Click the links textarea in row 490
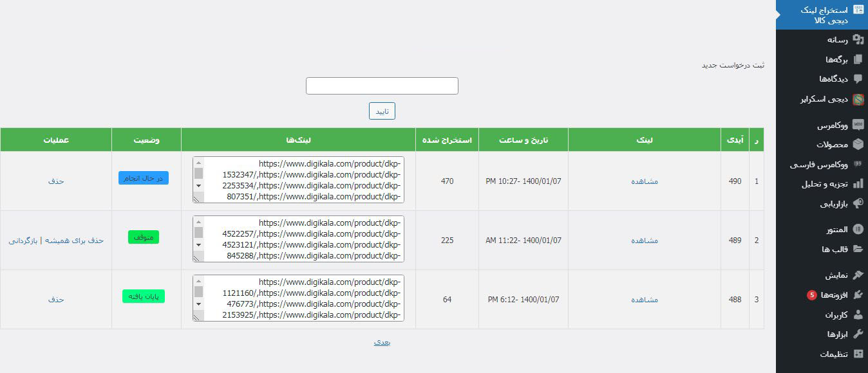 pyautogui.click(x=298, y=179)
